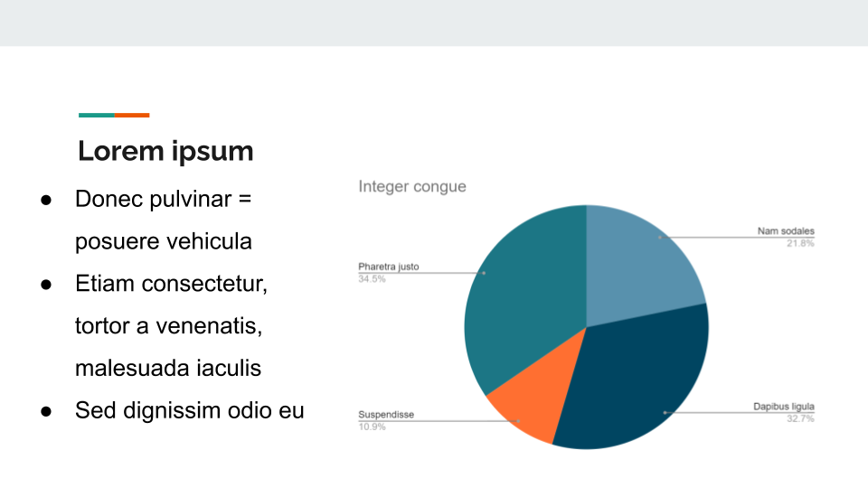Click the 'Suspendisse' chart label
The width and height of the screenshot is (868, 488).
[386, 415]
